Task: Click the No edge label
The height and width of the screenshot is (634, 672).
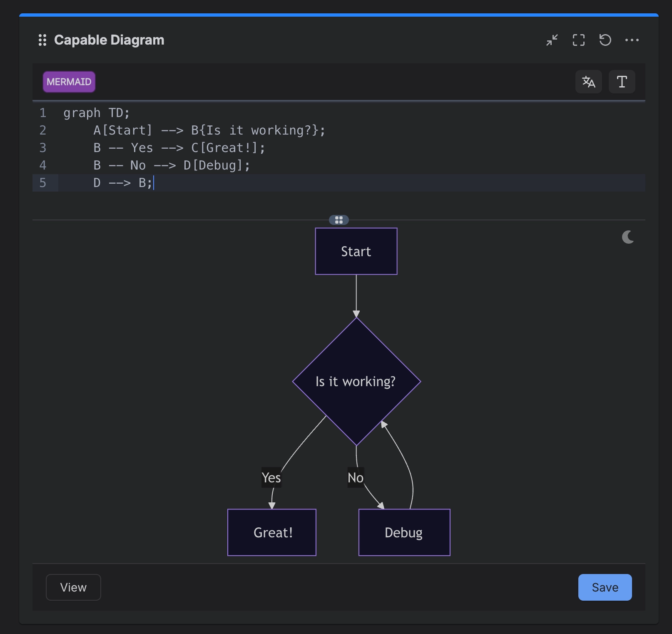Action: (356, 477)
